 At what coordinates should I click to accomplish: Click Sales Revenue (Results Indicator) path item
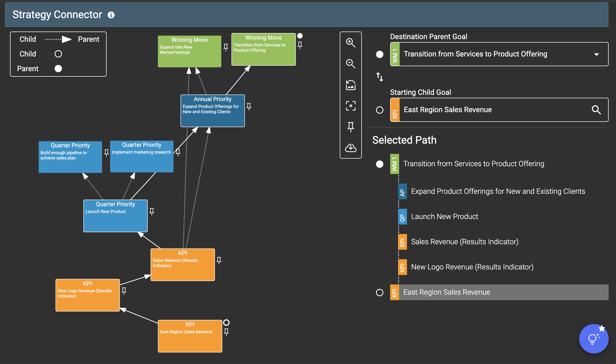click(464, 242)
